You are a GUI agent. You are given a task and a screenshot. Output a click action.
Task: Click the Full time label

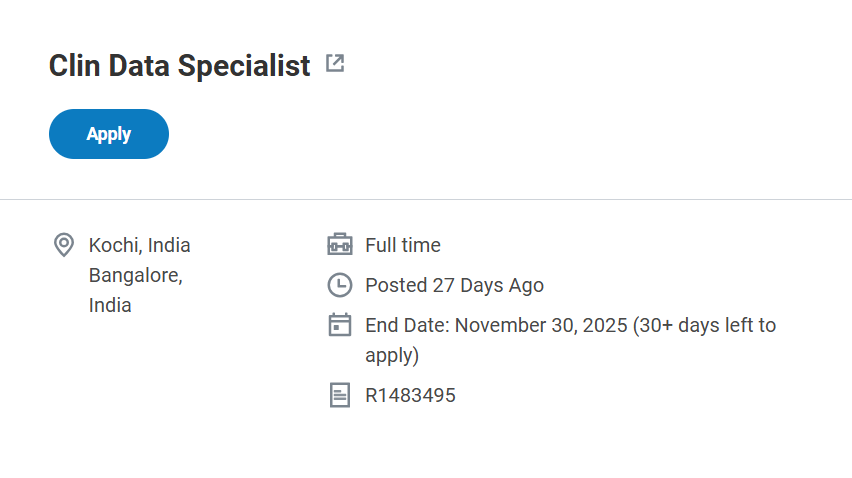[x=403, y=245]
